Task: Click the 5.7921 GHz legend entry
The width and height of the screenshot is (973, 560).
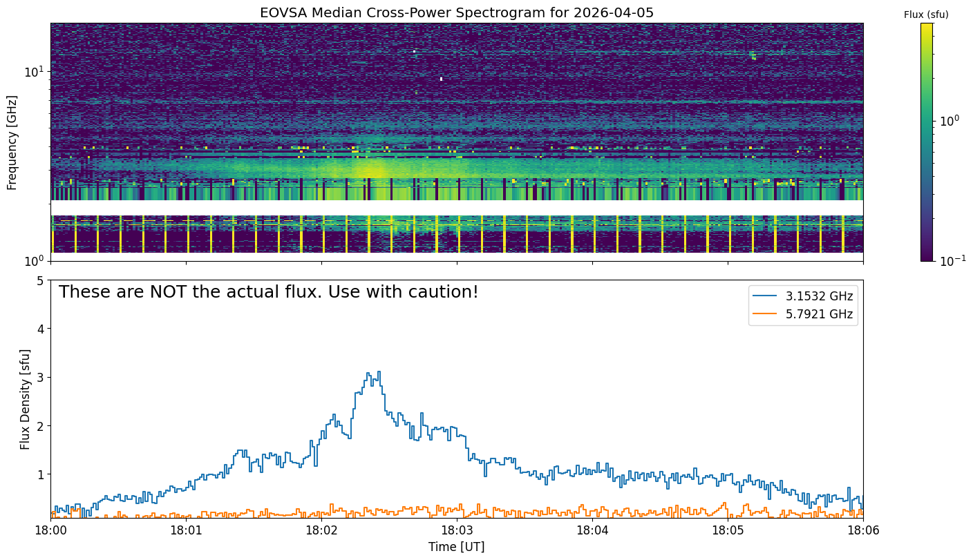Action: tap(803, 315)
